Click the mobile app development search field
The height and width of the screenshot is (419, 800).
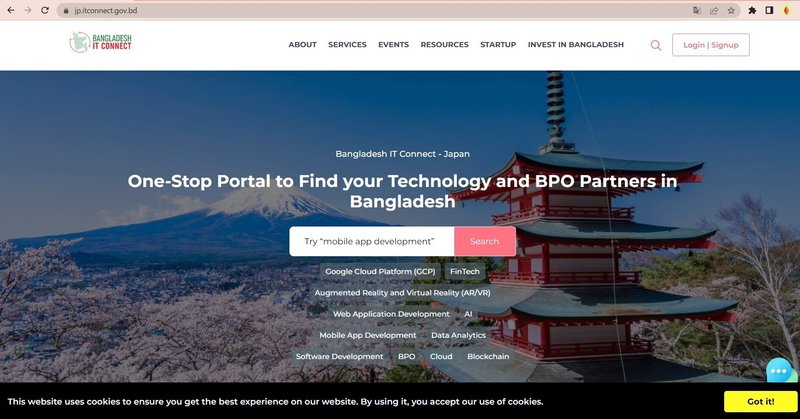point(371,241)
